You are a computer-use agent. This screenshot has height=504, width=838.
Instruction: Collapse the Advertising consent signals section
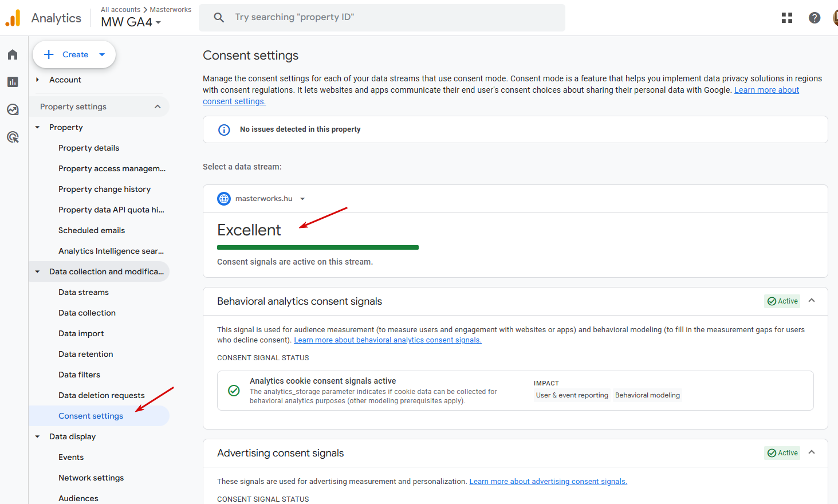(812, 452)
